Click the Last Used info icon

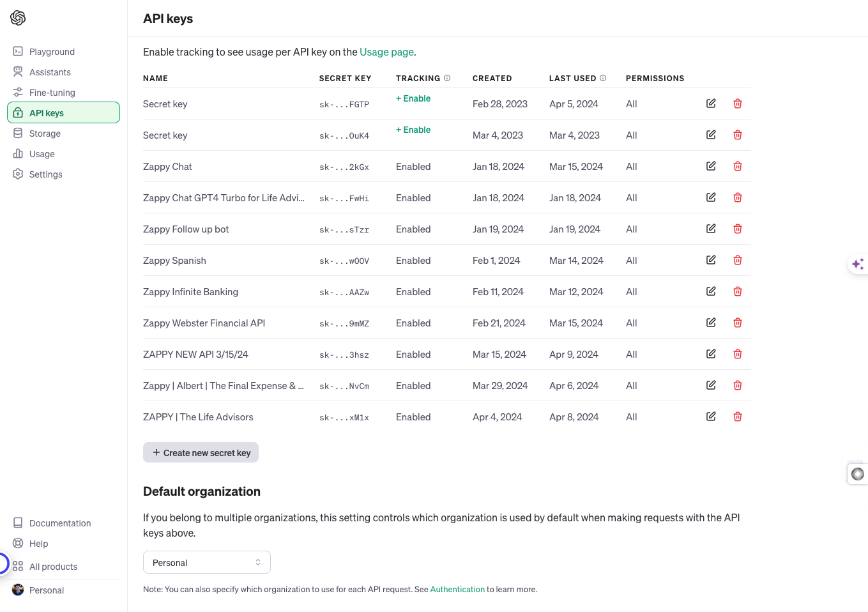[x=603, y=78]
